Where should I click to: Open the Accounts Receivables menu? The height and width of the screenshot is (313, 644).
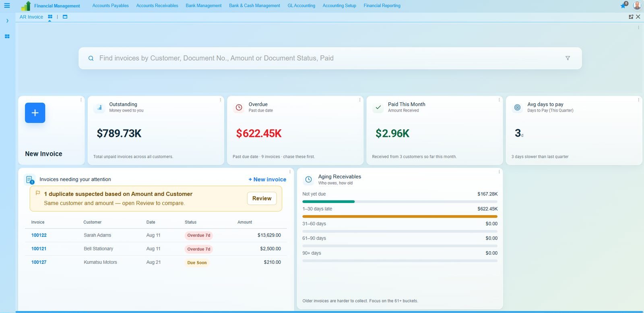pos(157,6)
